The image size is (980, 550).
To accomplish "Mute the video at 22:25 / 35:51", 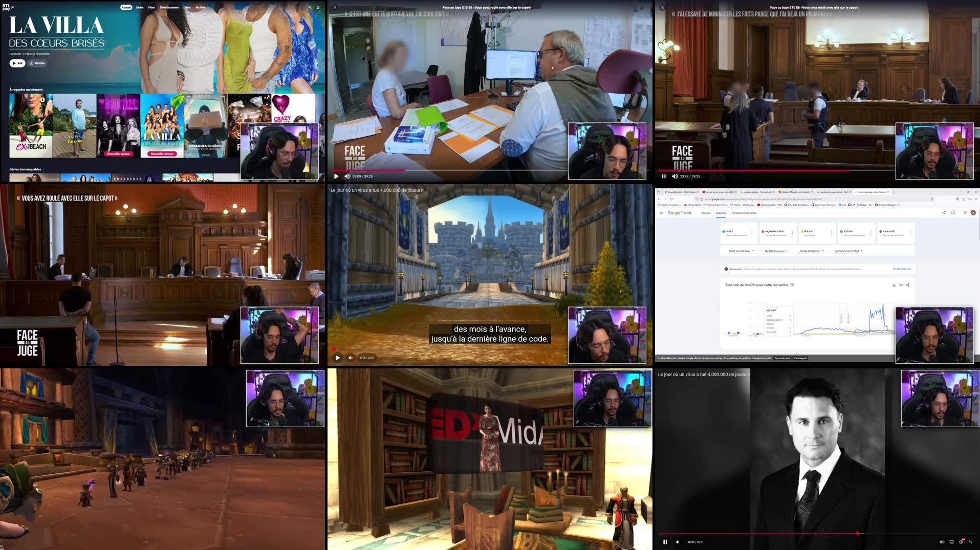I will 678,542.
